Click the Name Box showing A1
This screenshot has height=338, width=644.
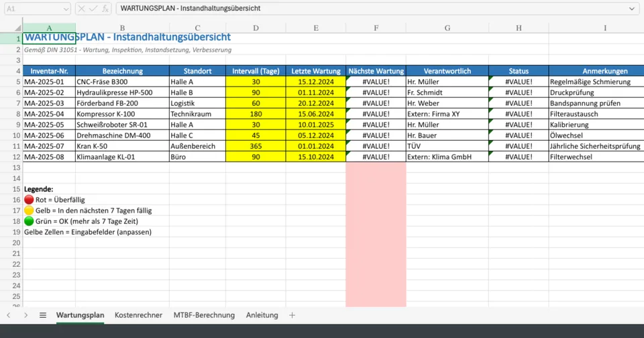point(30,9)
